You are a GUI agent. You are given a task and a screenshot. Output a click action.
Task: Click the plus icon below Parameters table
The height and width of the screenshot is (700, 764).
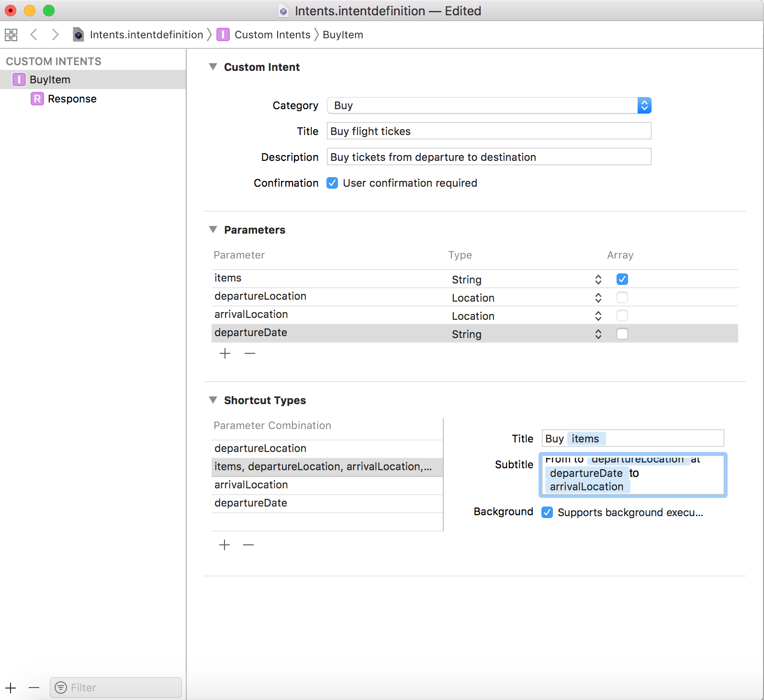[x=225, y=353]
